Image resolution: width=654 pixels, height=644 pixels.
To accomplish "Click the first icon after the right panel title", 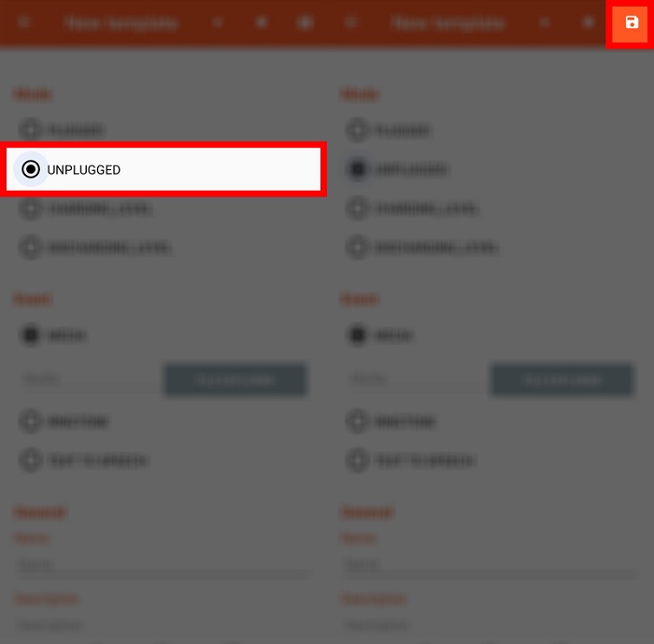I will click(545, 22).
